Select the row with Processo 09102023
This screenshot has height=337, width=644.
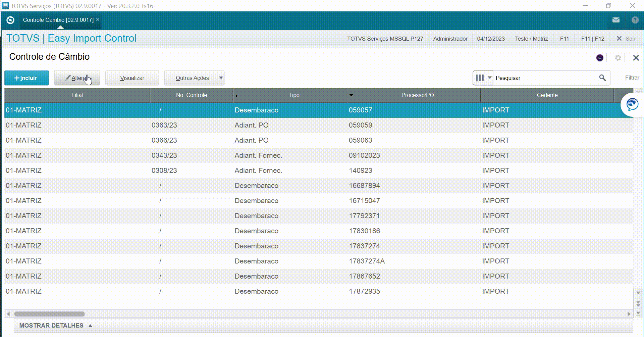click(x=319, y=155)
